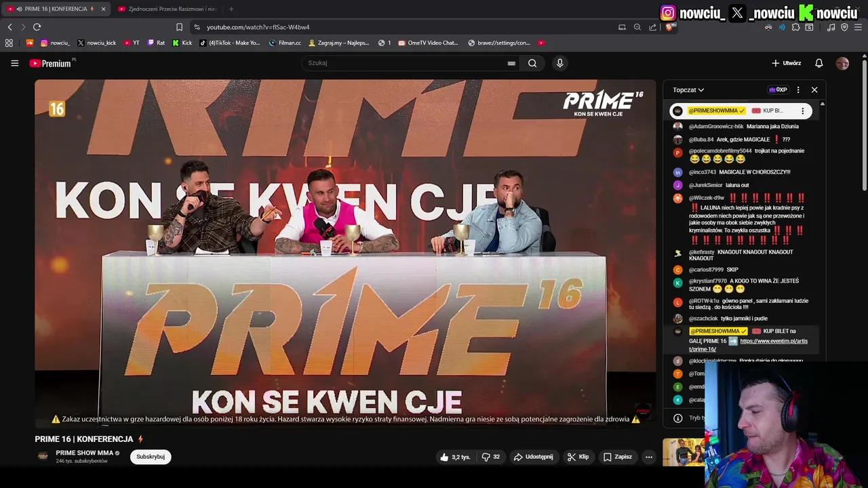Click @Buba.84 chat message
This screenshot has width=868, height=488.
(x=739, y=140)
